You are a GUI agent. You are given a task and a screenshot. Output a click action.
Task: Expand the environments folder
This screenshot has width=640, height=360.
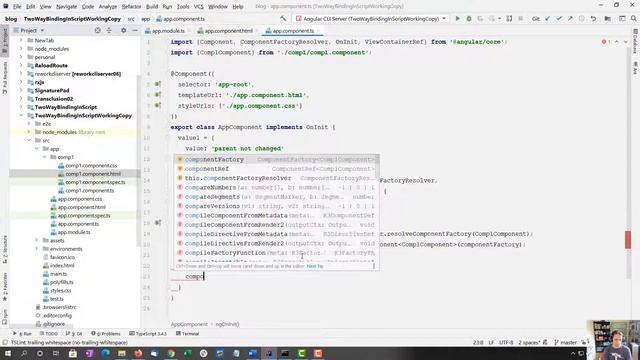(37, 249)
